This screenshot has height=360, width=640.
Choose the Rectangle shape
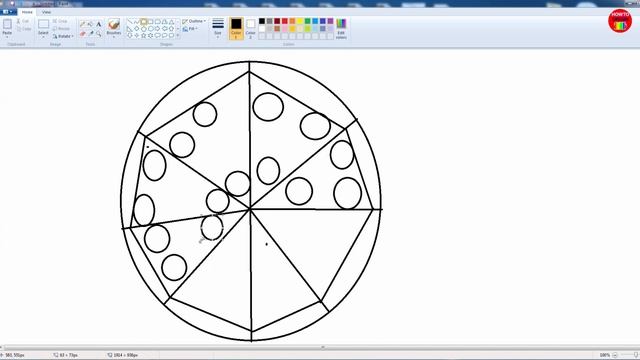[151, 22]
